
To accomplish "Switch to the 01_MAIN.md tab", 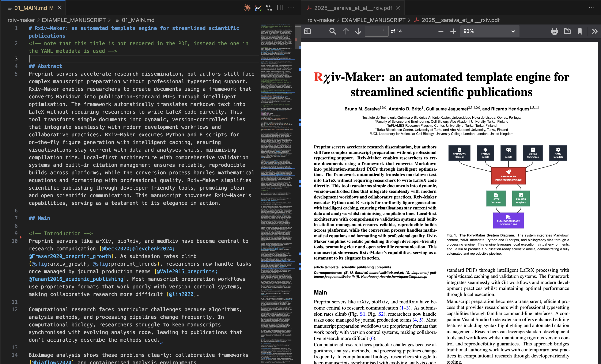I will click(30, 8).
